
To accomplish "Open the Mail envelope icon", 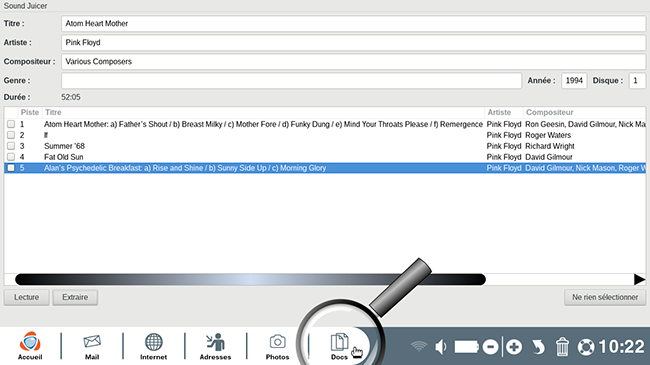I will 92,346.
